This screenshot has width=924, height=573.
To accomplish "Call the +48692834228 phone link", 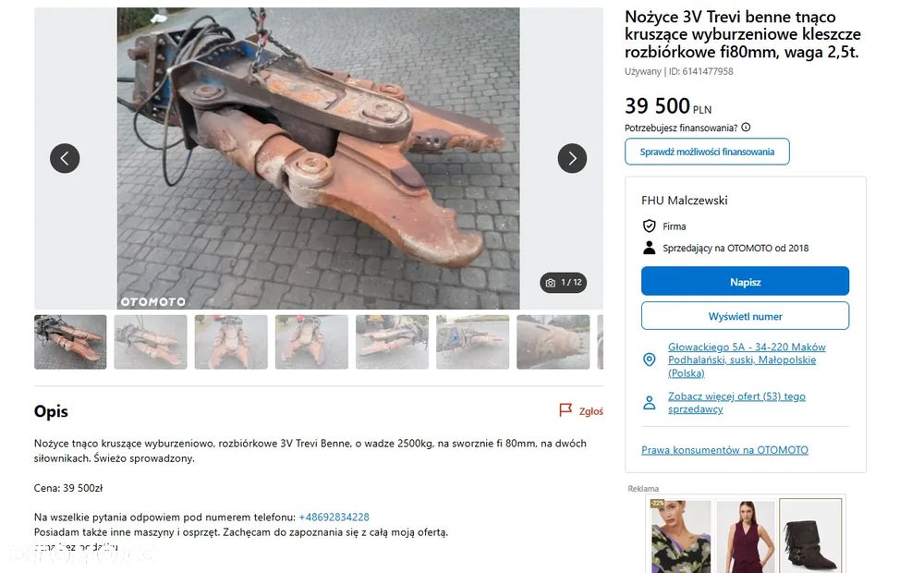I will tap(334, 517).
